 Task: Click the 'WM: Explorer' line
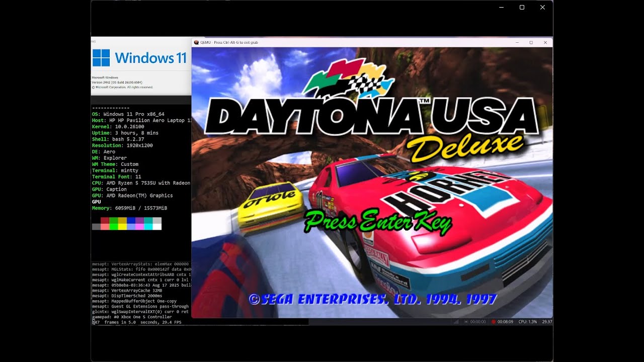click(x=111, y=158)
